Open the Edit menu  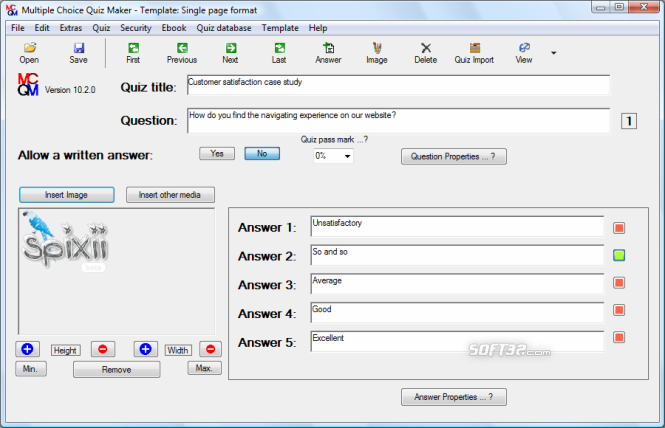pos(42,28)
